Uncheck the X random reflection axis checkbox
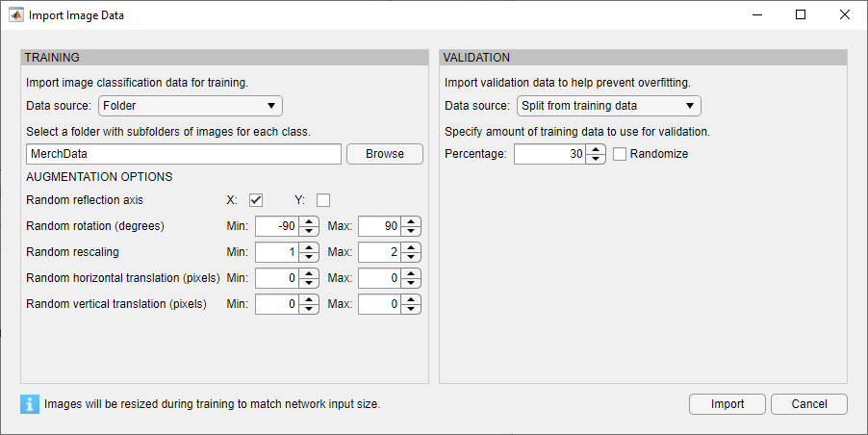The height and width of the screenshot is (435, 868). pyautogui.click(x=256, y=200)
